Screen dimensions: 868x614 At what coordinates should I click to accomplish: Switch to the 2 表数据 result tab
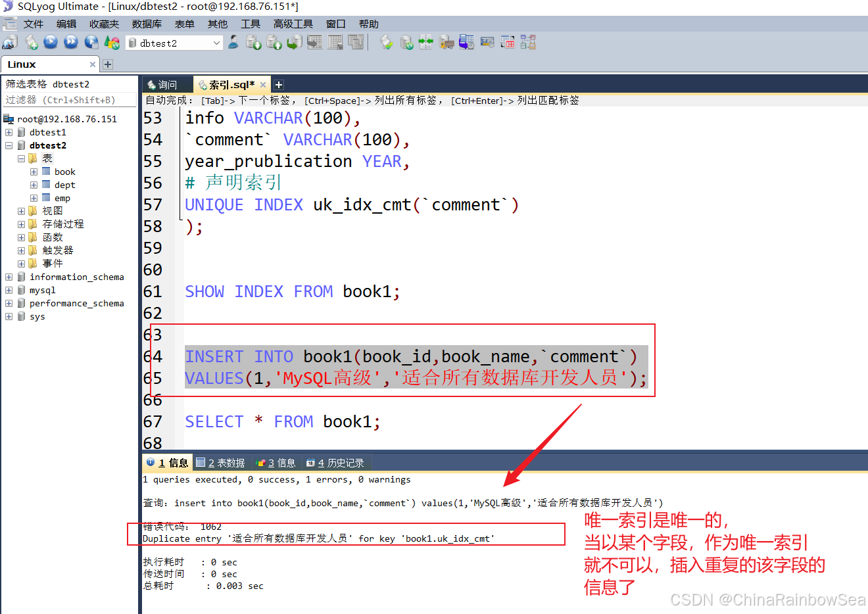220,462
